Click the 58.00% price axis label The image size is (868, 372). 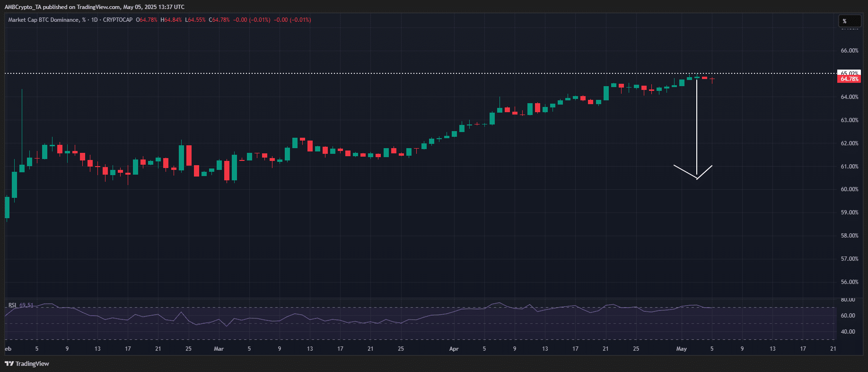[x=850, y=236]
